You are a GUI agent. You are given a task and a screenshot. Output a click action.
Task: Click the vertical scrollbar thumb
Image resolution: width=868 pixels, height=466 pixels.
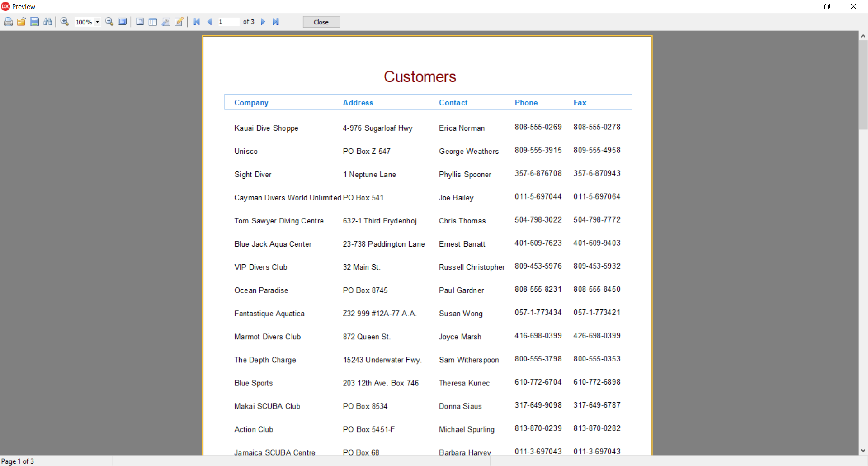click(x=863, y=86)
